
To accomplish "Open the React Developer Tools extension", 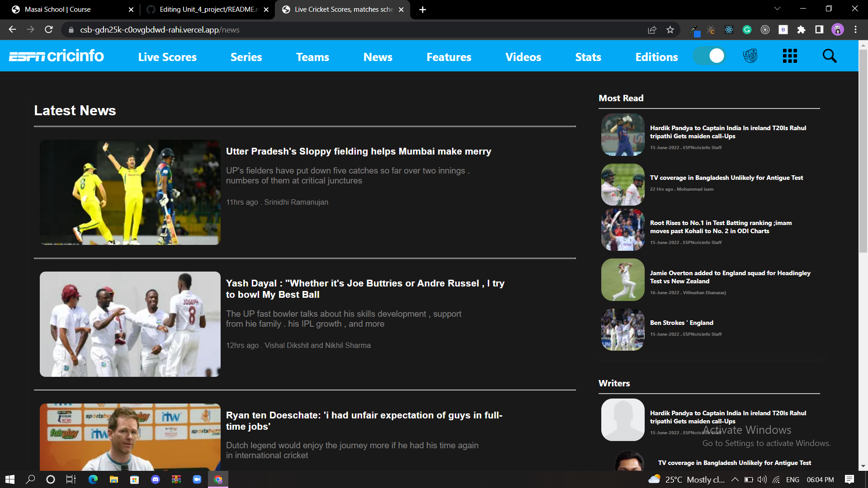I will coord(728,30).
